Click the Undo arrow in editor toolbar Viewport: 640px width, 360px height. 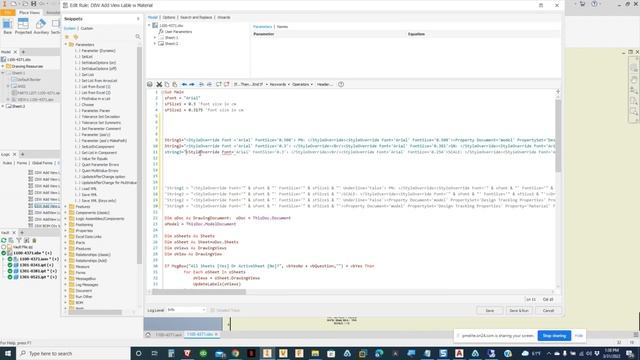pyautogui.click(x=184, y=84)
